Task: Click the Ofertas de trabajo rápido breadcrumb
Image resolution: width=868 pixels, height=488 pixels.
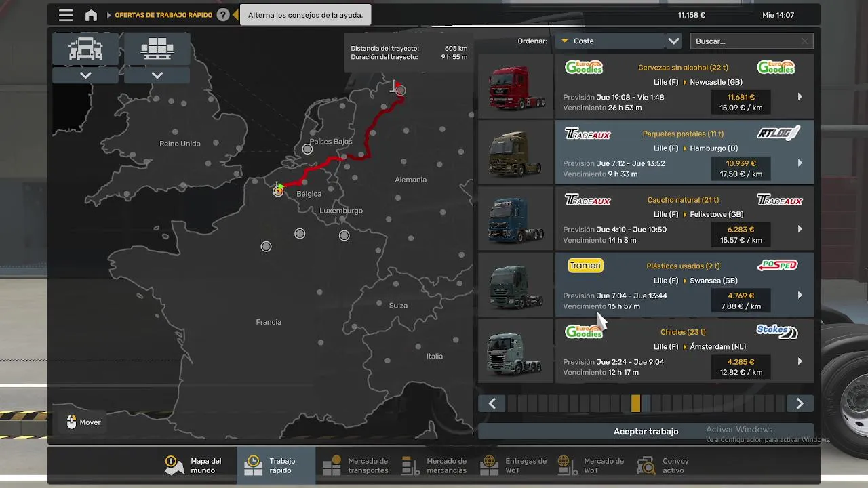Action: (163, 15)
